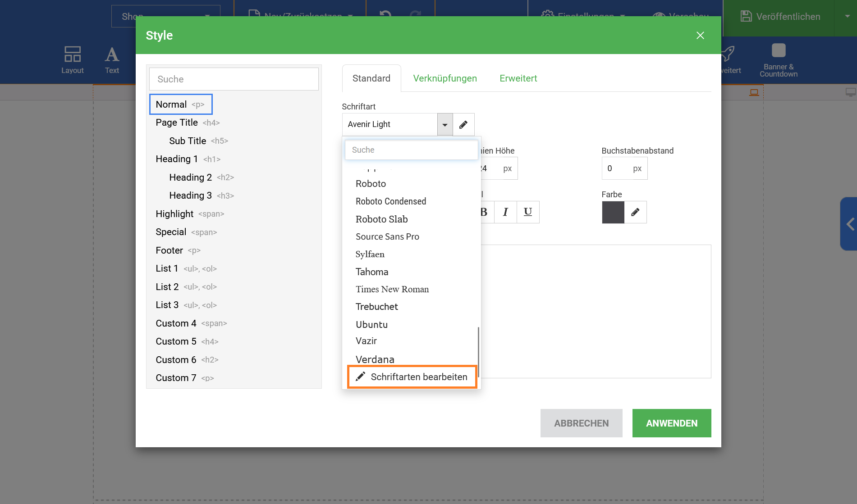Open the dropdown arrow next to Veröffentlichen
The image size is (857, 504).
tap(847, 17)
